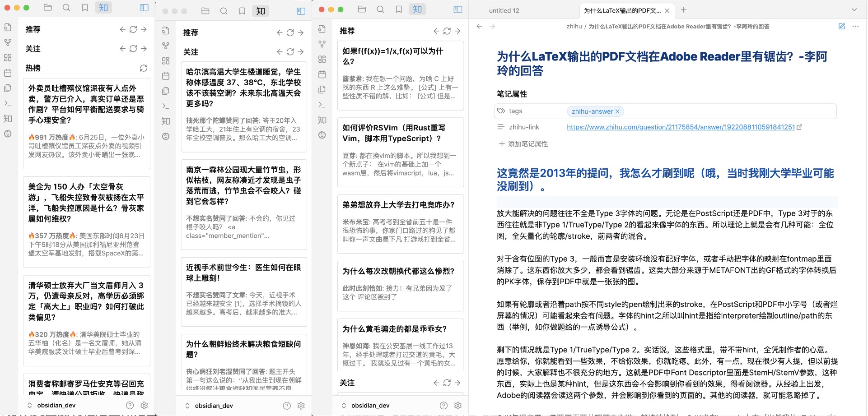Screen dimensions: 868x416
Task: Refresh the 推荐 feed in the middle window
Action: pyautogui.click(x=290, y=33)
